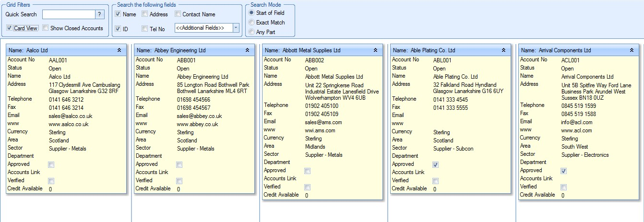The height and width of the screenshot is (222, 644).
Task: Collapse the Abbey Engineering Ltd card
Action: [x=247, y=50]
